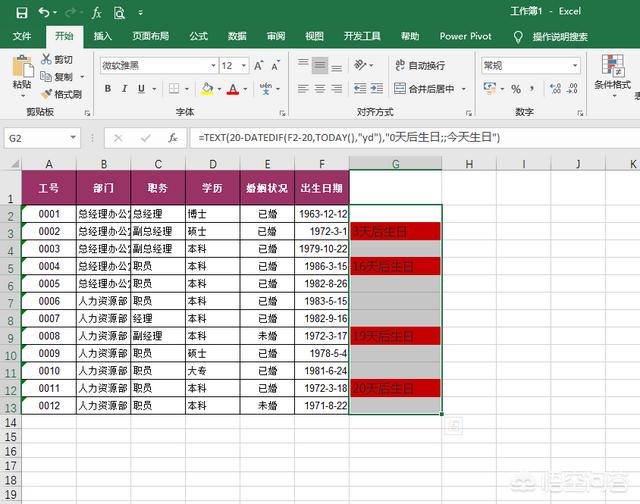Viewport: 640px width, 504px height.
Task: Click the Save icon in quick access toolbar
Action: (22, 13)
